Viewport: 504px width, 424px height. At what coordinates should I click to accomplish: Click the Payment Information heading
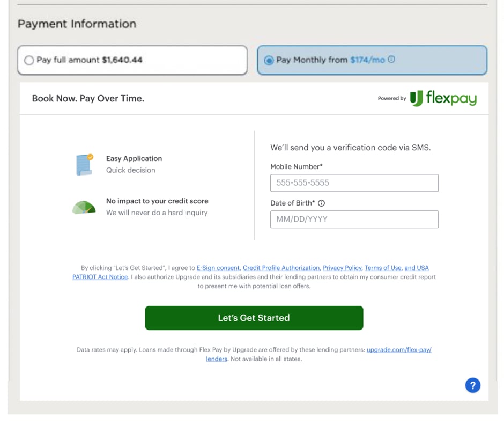[x=77, y=24]
